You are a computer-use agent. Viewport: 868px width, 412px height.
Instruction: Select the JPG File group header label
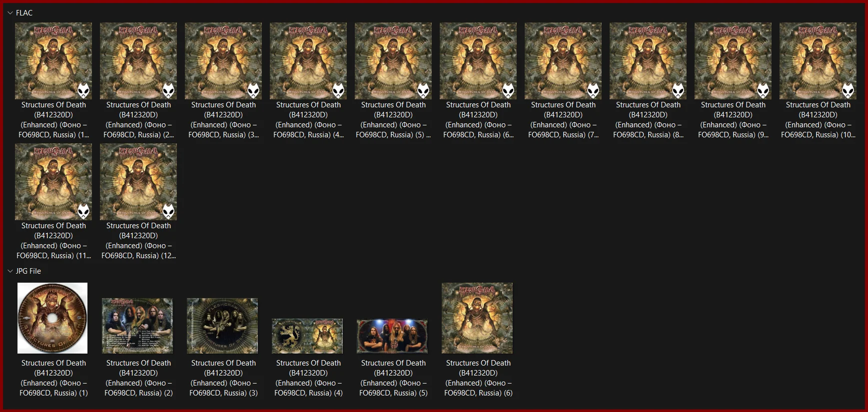[28, 271]
